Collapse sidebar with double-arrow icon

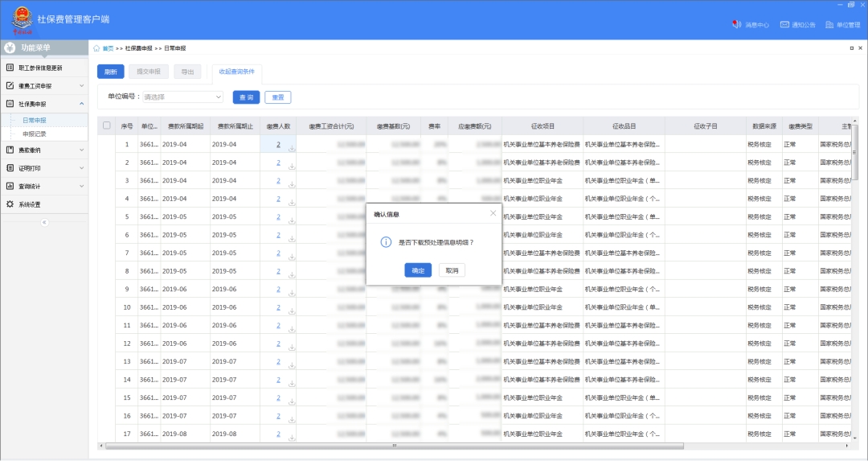click(44, 222)
